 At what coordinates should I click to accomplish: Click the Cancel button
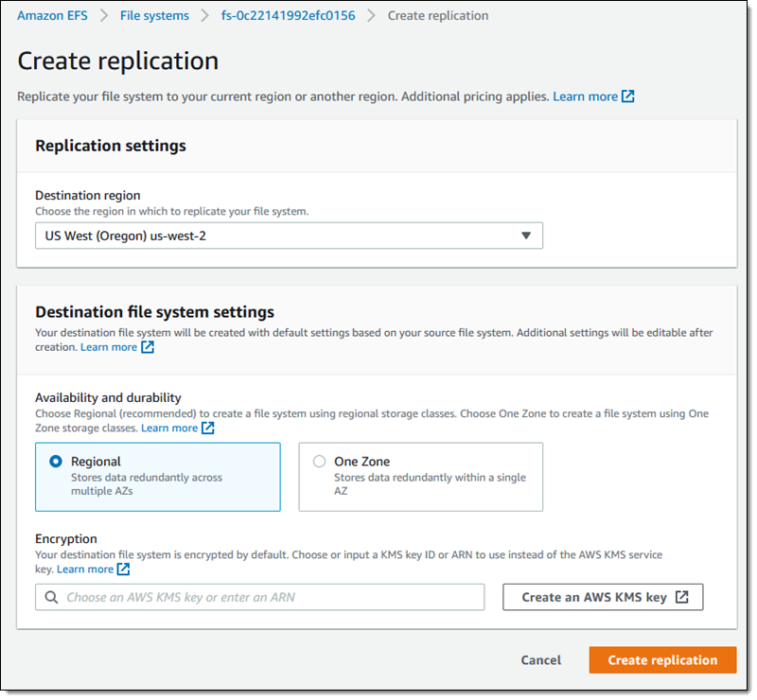coord(541,660)
